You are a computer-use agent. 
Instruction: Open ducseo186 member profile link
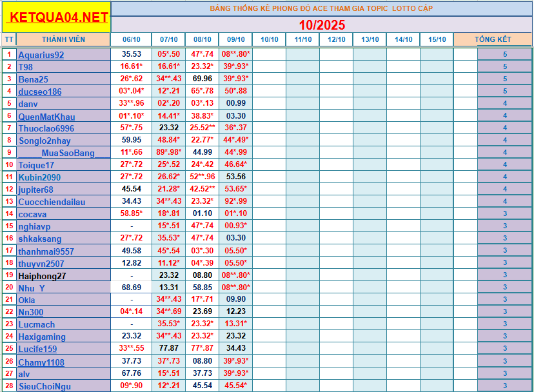pyautogui.click(x=39, y=92)
